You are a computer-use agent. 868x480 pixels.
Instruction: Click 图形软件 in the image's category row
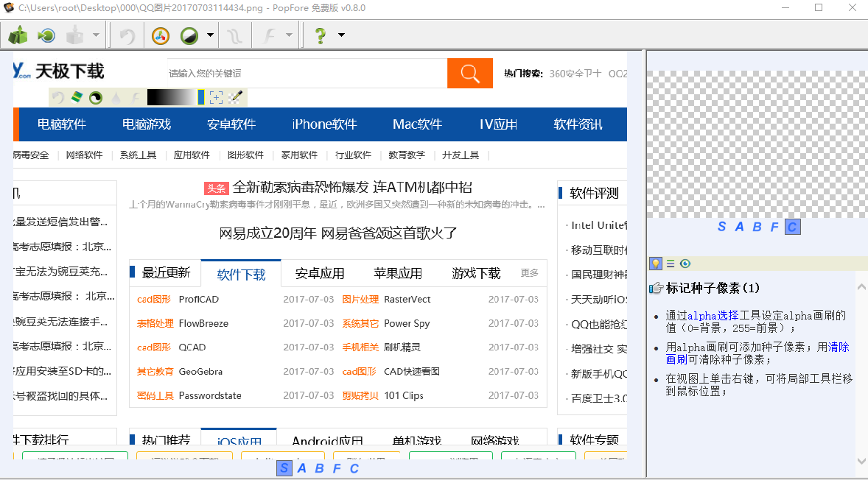246,155
